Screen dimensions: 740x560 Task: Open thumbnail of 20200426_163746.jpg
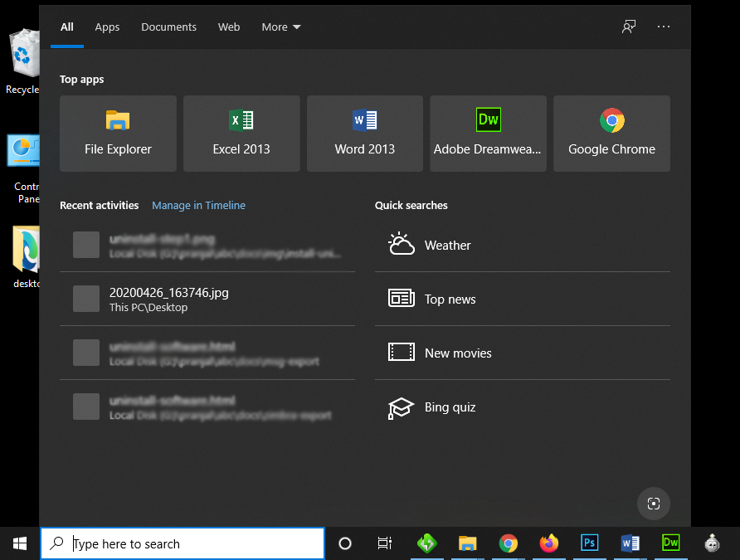[x=86, y=299]
